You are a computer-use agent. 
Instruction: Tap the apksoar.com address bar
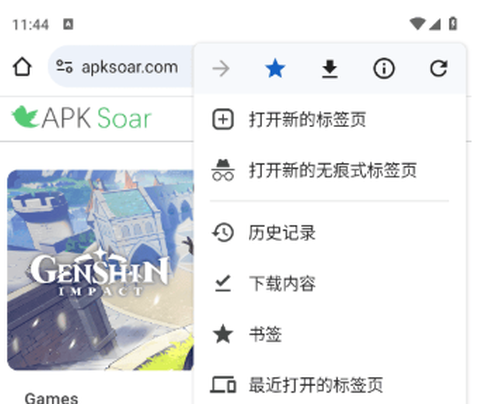click(121, 67)
